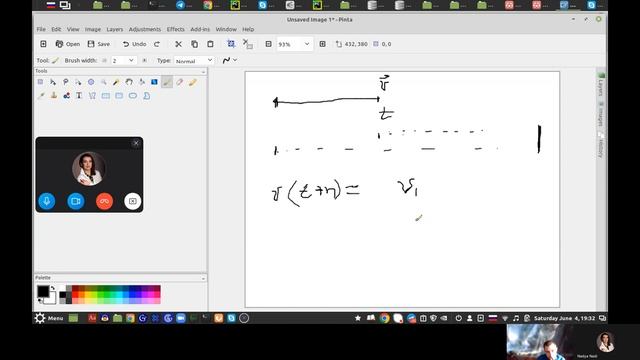
Task: Select the Rectangle shape tool
Action: pos(106,96)
